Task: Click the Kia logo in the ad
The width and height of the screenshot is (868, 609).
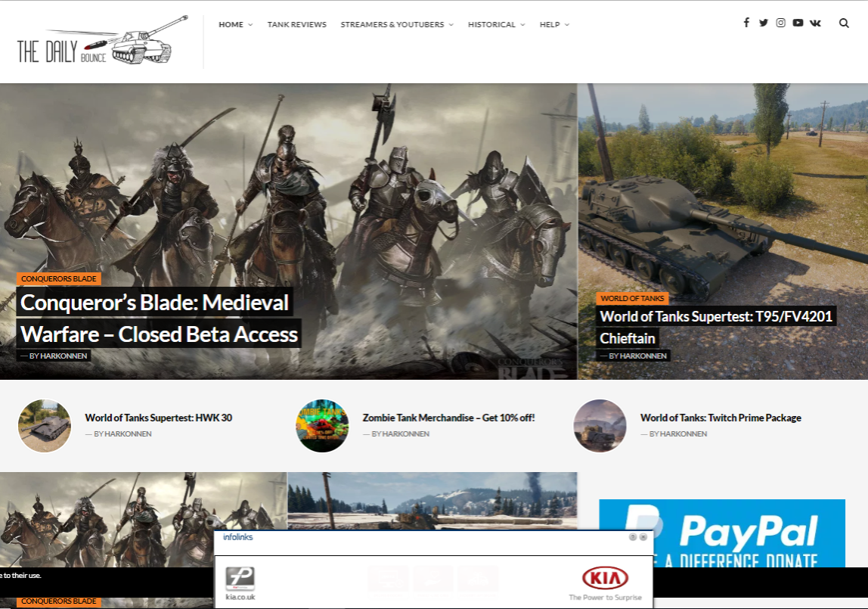Action: (x=605, y=578)
